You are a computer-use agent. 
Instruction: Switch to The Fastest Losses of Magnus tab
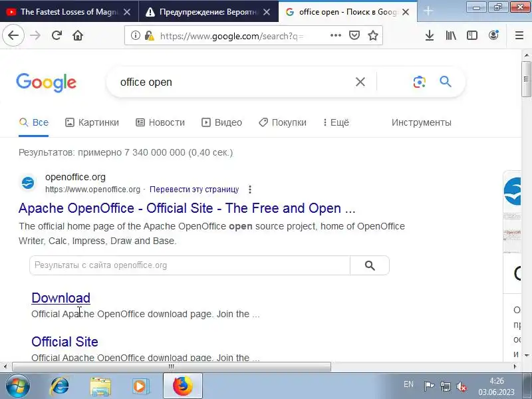[x=69, y=12]
